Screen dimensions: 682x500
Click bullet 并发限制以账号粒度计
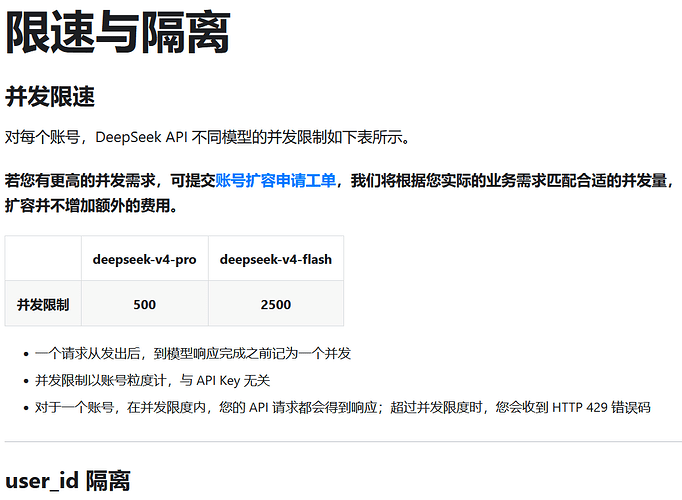[x=153, y=380]
